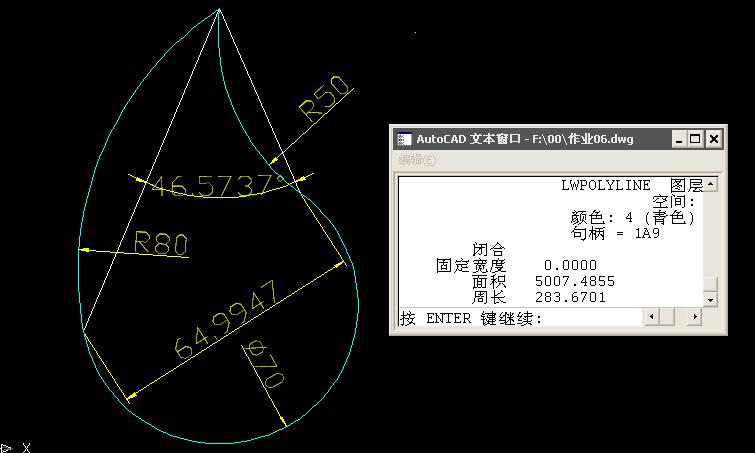Click the 闭合 status text

pos(488,249)
